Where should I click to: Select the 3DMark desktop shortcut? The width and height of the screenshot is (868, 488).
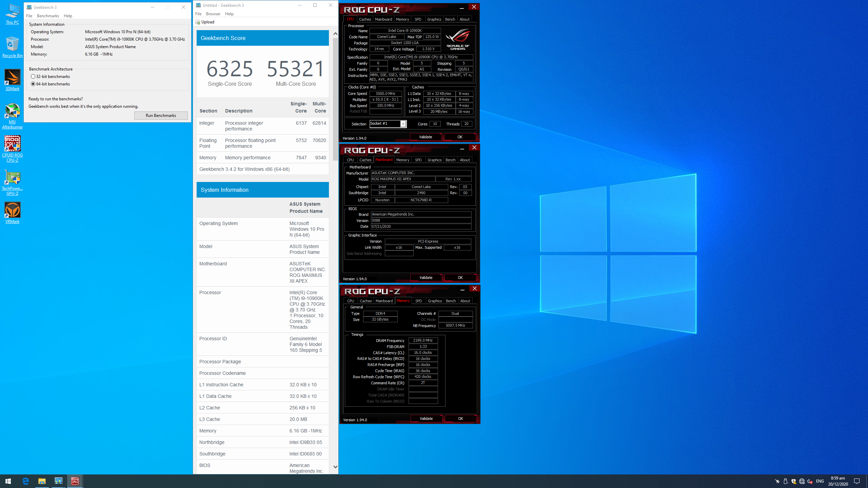(12, 80)
